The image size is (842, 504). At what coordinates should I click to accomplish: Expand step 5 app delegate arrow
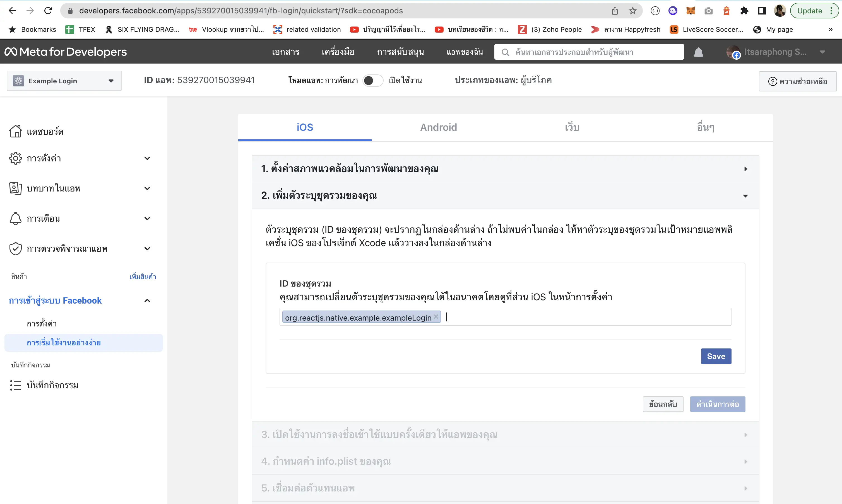point(745,488)
